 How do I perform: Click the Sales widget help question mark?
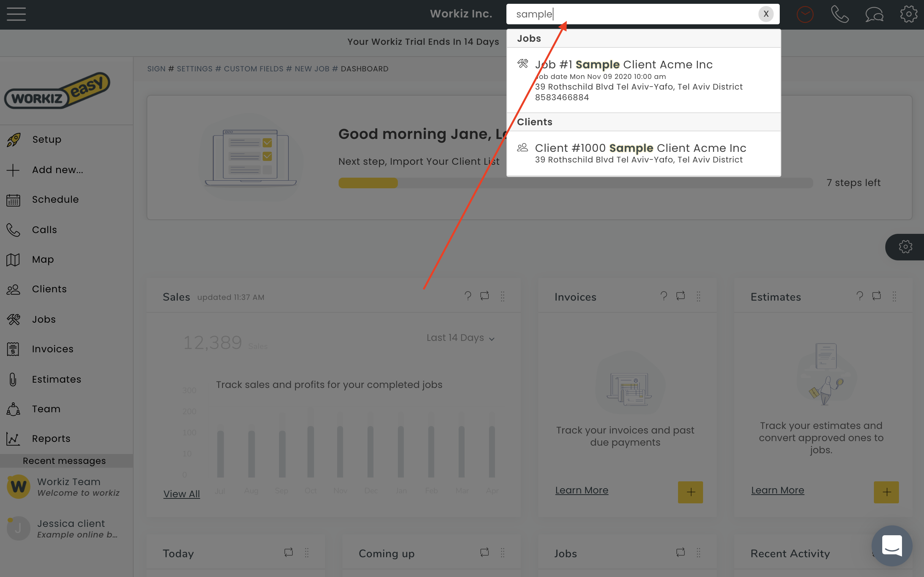coord(468,296)
